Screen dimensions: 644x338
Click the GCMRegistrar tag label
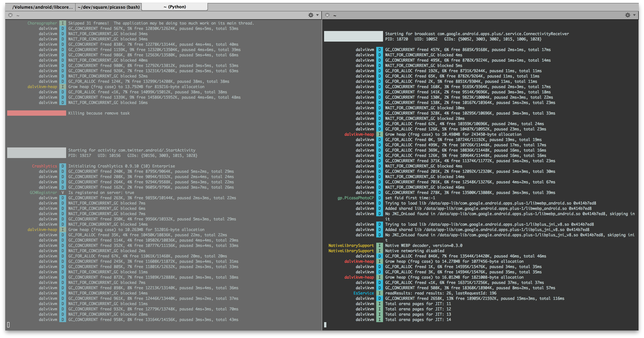coord(43,193)
